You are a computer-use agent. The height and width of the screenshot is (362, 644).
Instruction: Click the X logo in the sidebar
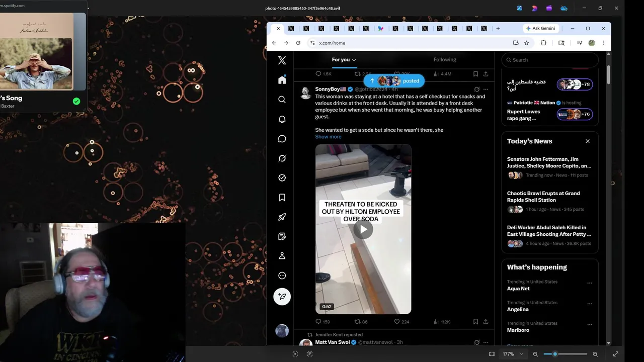282,60
